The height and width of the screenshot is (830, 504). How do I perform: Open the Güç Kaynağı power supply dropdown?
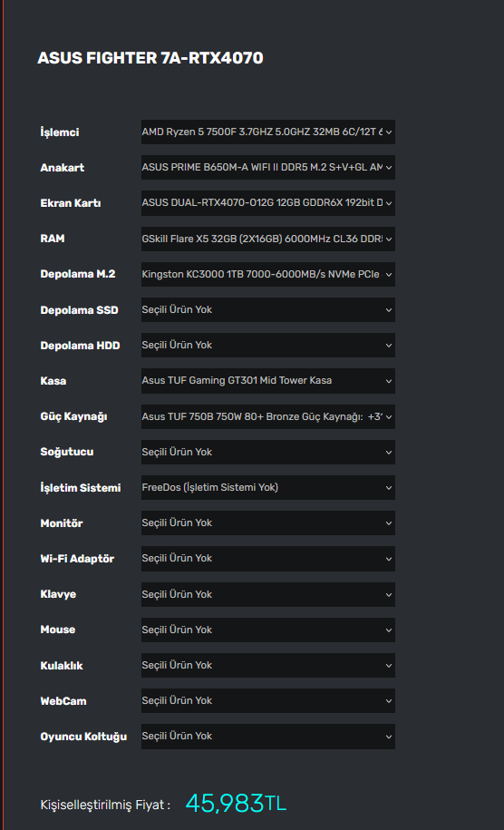point(267,416)
